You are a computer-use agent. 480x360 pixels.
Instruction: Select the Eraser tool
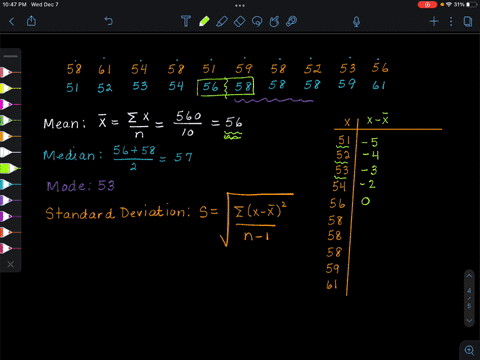(x=239, y=21)
